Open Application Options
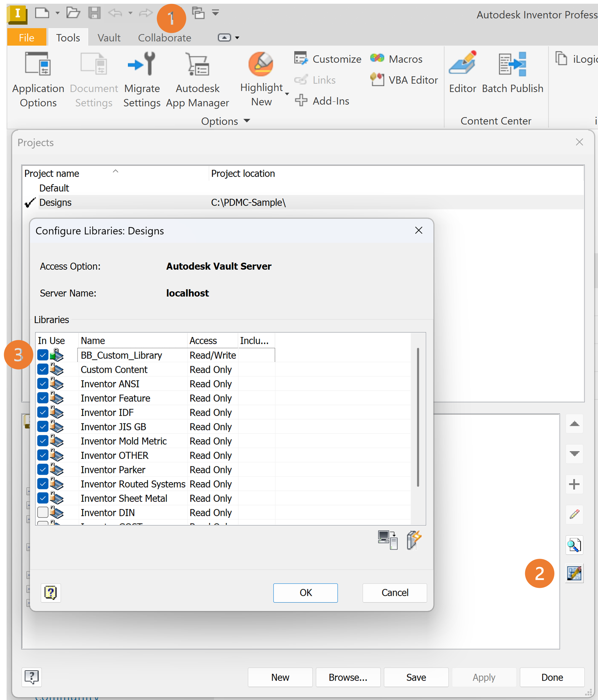Screen dimensions: 598x700 pos(38,80)
